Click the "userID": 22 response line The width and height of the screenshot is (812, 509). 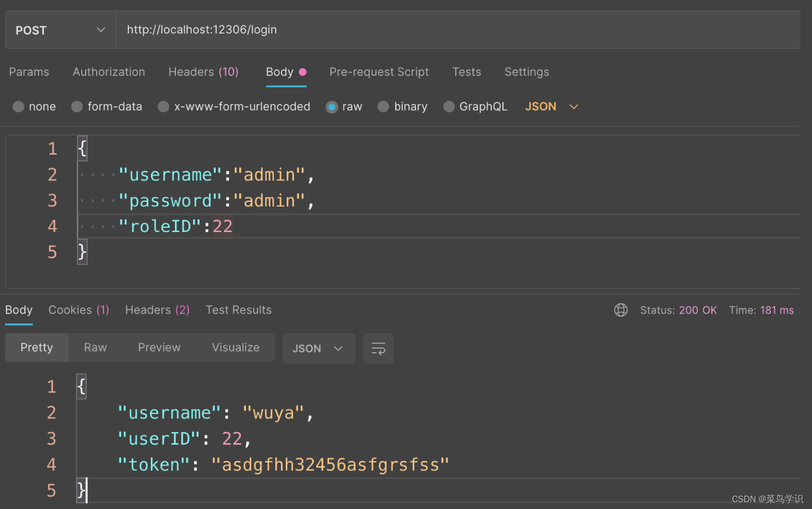tap(185, 438)
